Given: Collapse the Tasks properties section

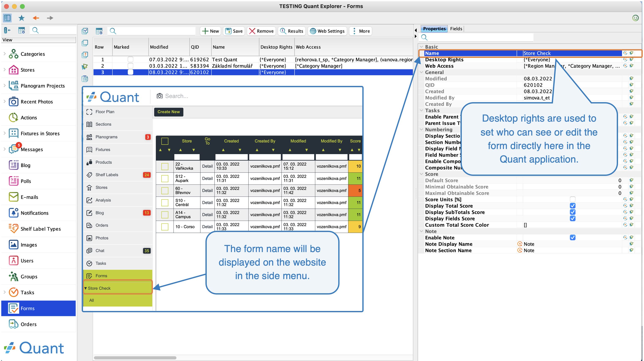Looking at the screenshot, I should tap(421, 110).
